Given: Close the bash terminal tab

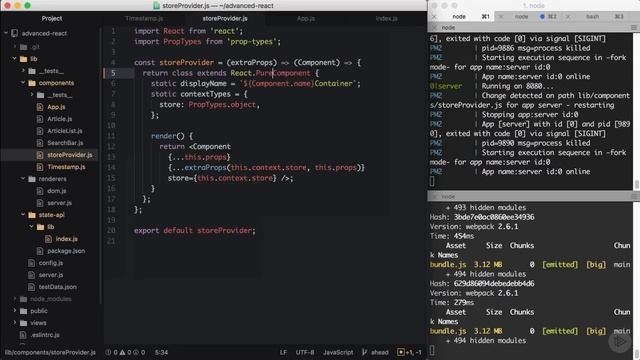Looking at the screenshot, I should click(x=568, y=17).
